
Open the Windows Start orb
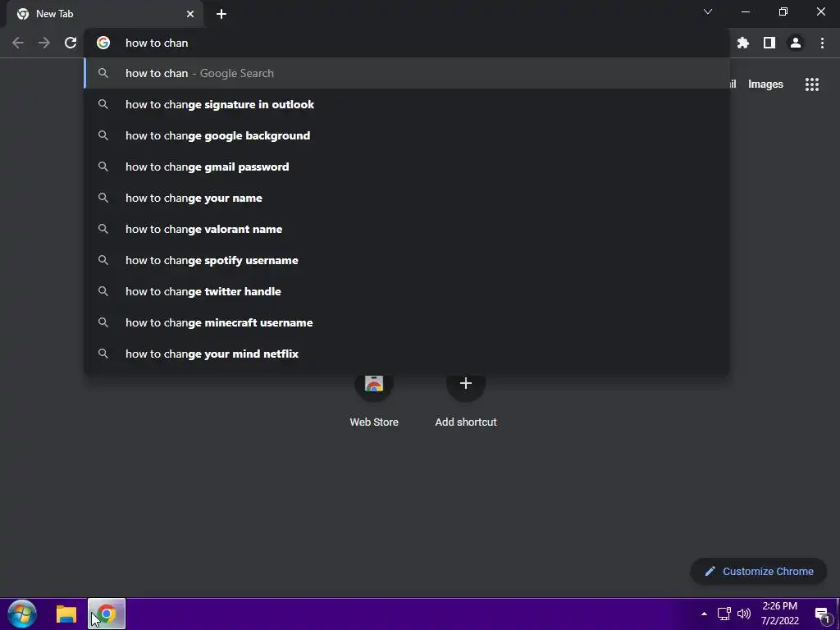[22, 614]
